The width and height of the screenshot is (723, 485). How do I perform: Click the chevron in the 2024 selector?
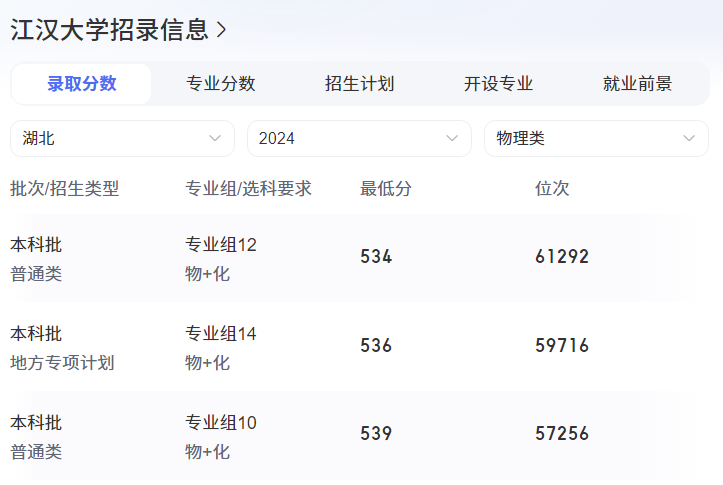click(x=452, y=138)
